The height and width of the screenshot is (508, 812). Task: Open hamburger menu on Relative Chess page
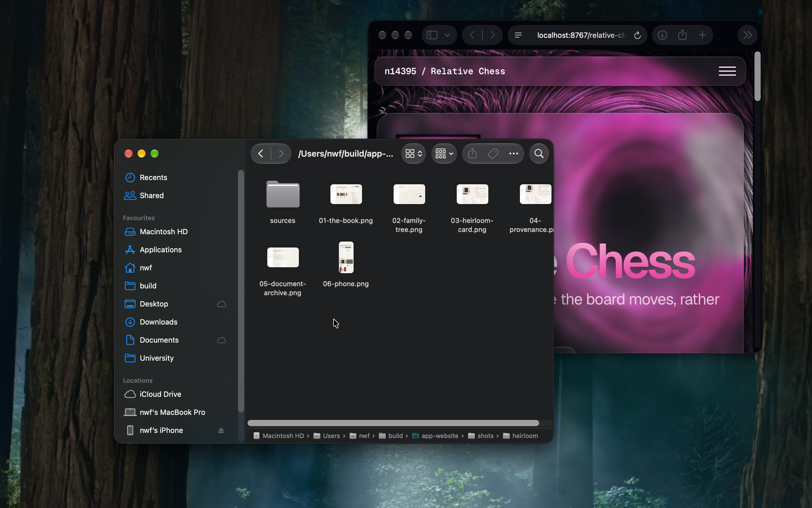(727, 71)
